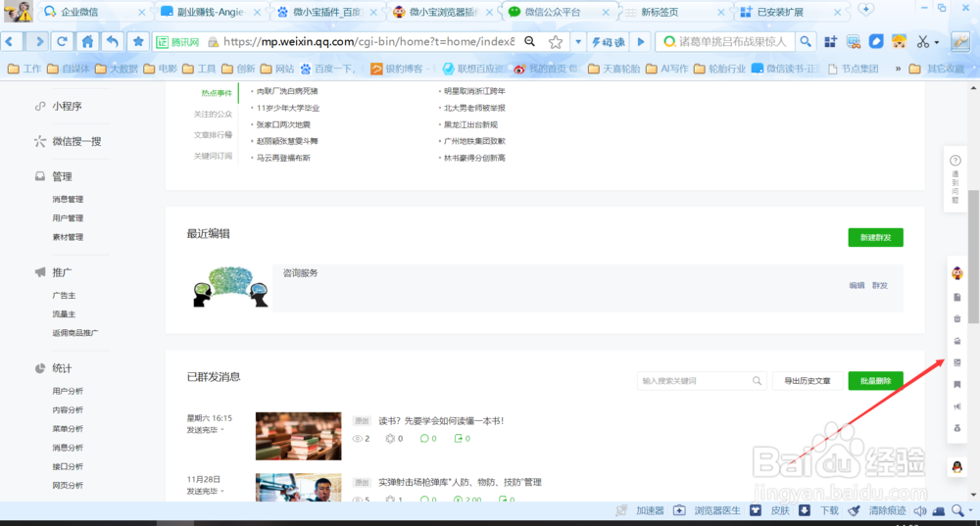Image resolution: width=980 pixels, height=526 pixels.
Task: Bookmark page with the address bar star
Action: click(x=555, y=42)
